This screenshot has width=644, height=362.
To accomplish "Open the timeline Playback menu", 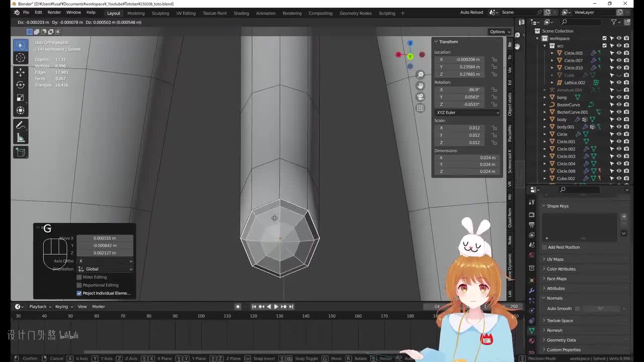I will point(40,307).
